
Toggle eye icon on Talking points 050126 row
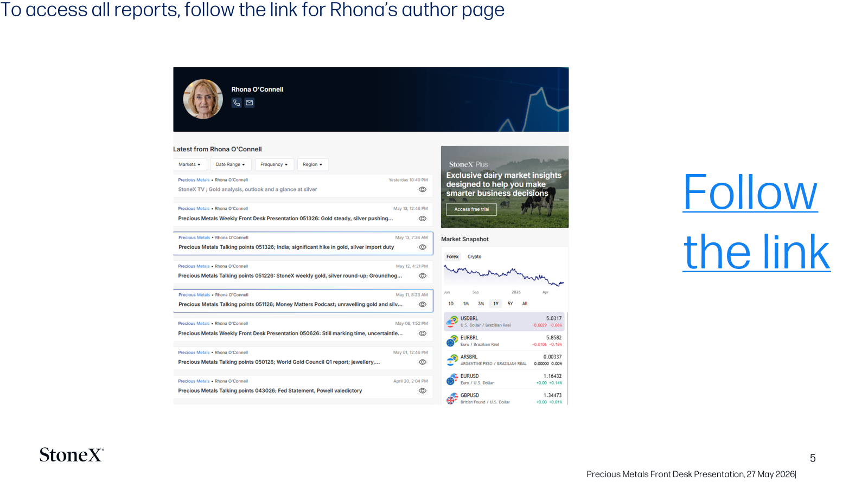point(423,362)
